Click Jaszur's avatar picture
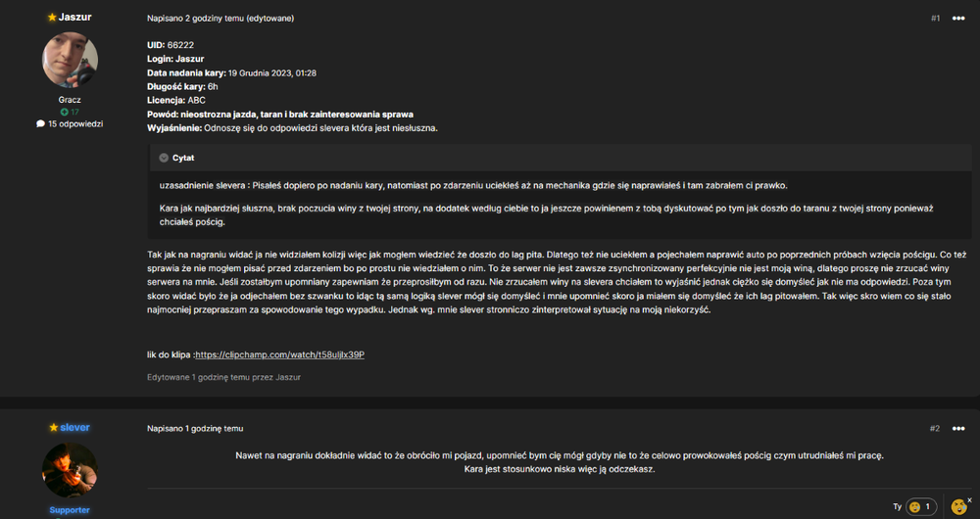 70,60
